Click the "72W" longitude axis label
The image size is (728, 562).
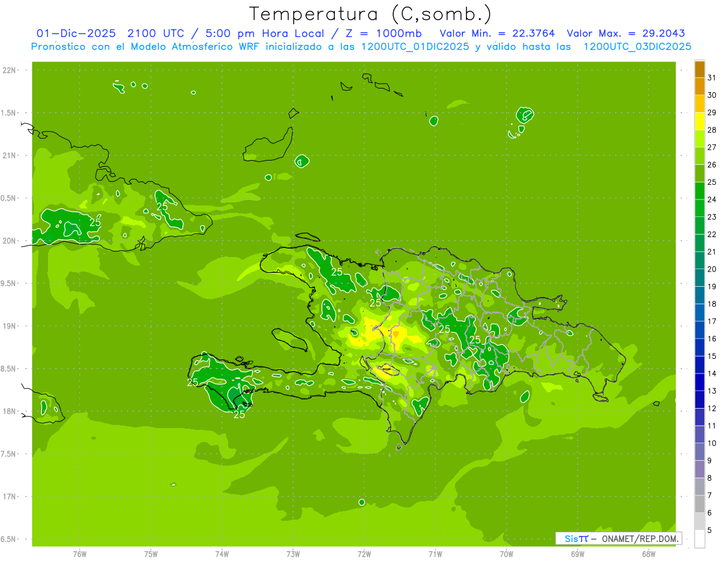[x=364, y=554]
